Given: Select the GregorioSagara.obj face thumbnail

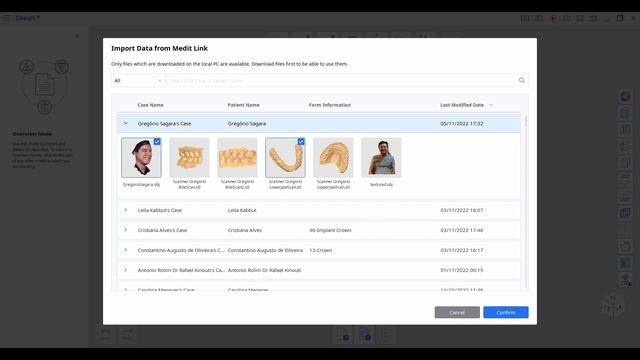Looking at the screenshot, I should 141,158.
